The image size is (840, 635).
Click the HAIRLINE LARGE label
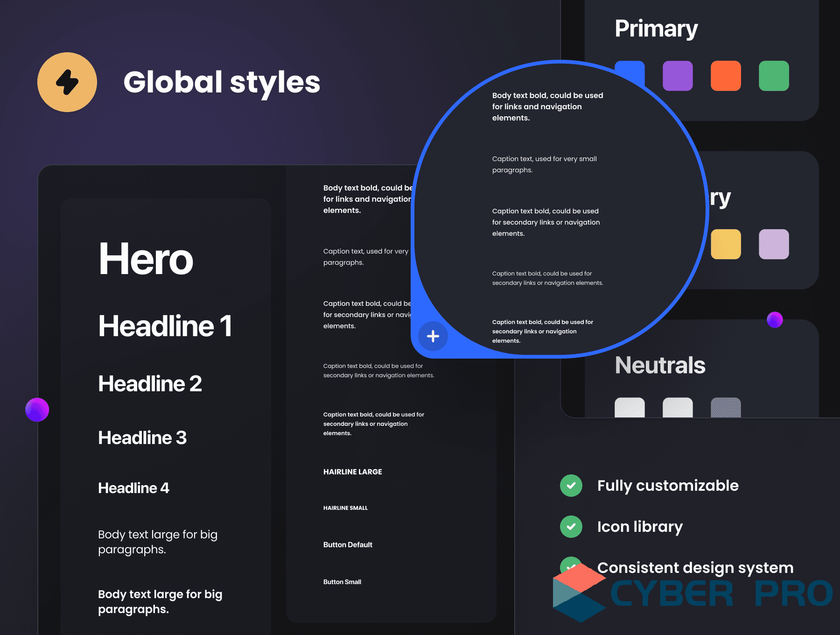click(x=352, y=472)
